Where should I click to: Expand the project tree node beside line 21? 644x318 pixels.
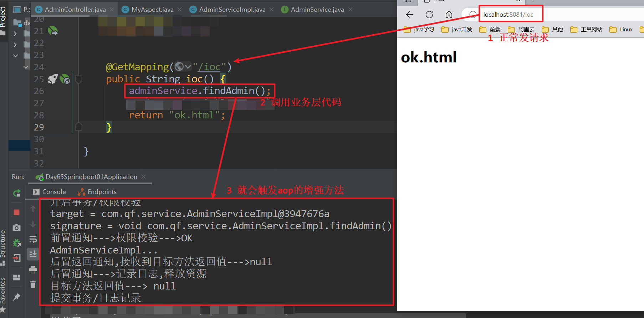click(15, 34)
